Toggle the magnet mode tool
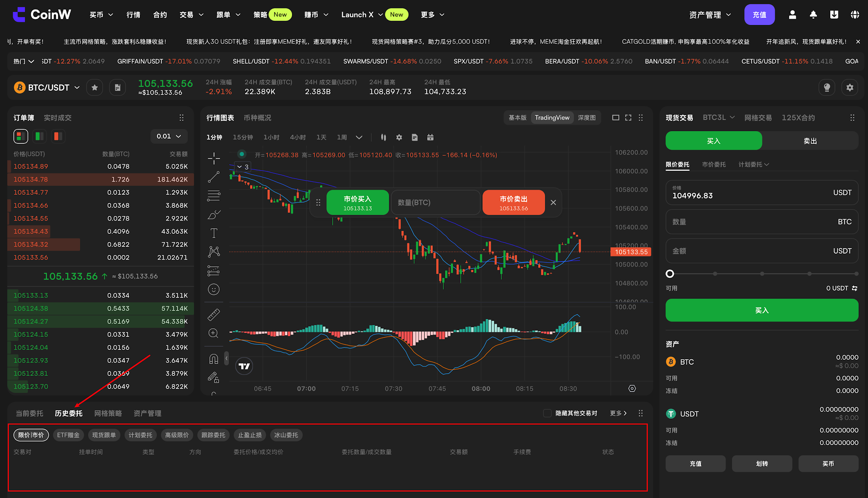 tap(214, 359)
